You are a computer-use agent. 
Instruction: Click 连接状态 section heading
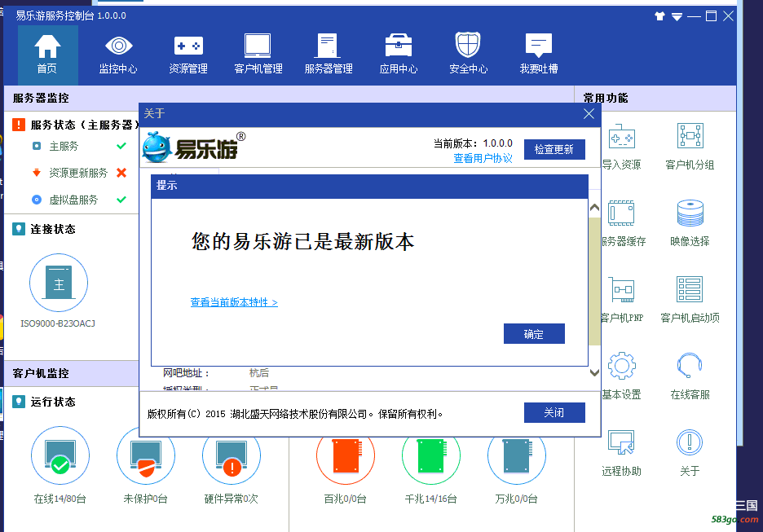[52, 229]
